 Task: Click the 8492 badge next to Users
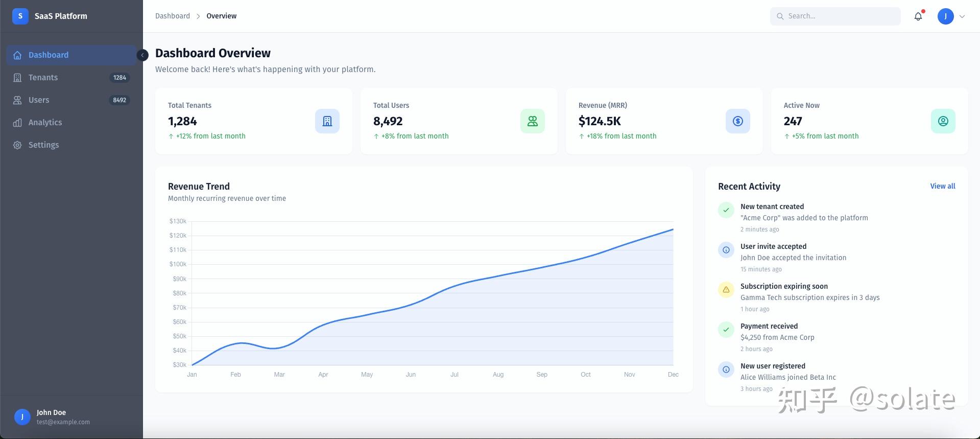119,100
